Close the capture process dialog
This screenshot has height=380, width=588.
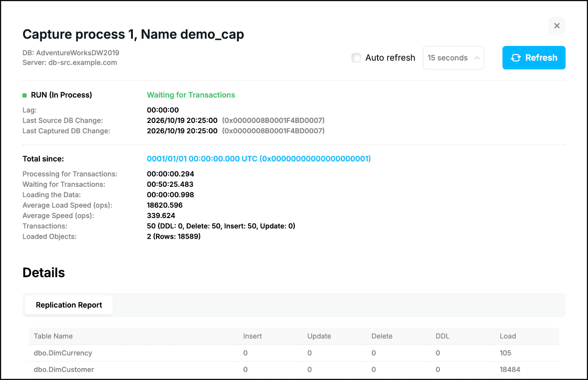(x=557, y=26)
